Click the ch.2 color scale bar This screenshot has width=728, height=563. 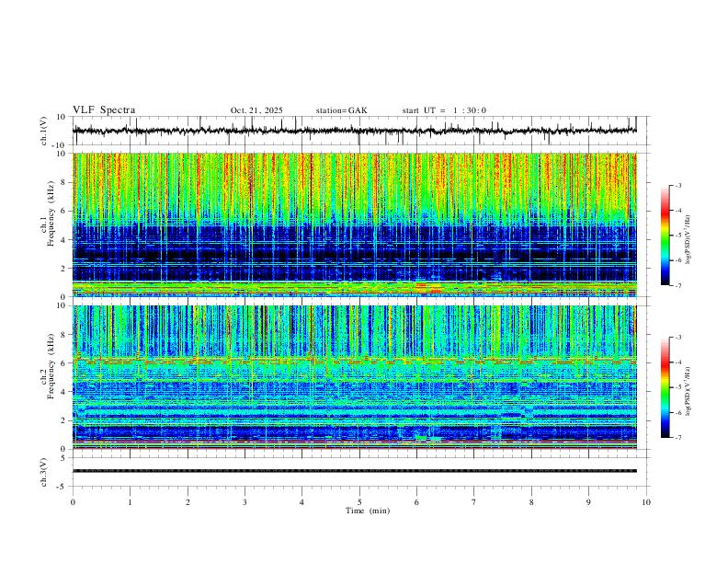tap(665, 387)
